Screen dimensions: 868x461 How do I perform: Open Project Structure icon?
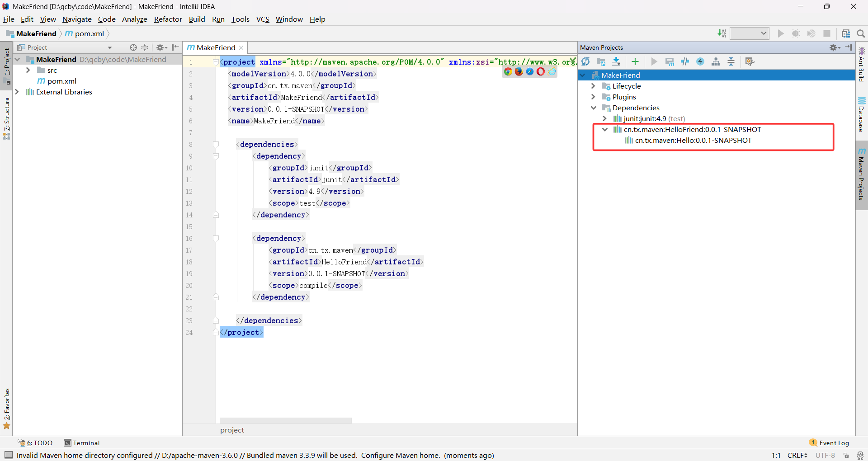click(846, 33)
